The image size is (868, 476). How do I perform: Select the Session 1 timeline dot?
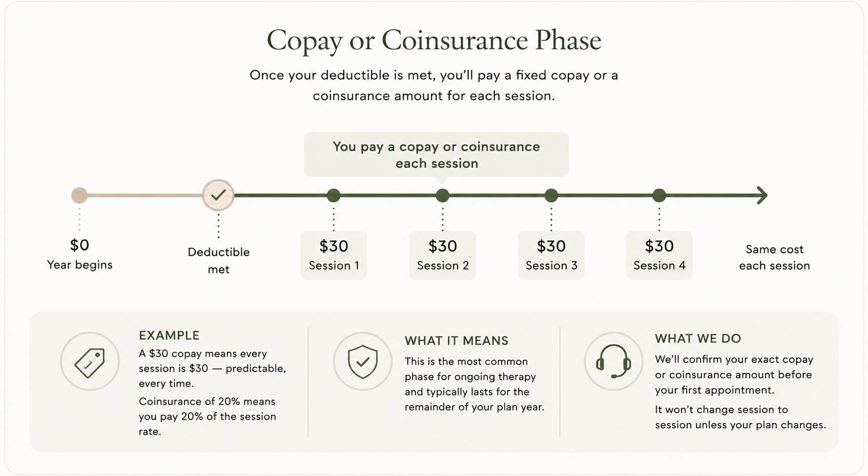click(x=334, y=195)
